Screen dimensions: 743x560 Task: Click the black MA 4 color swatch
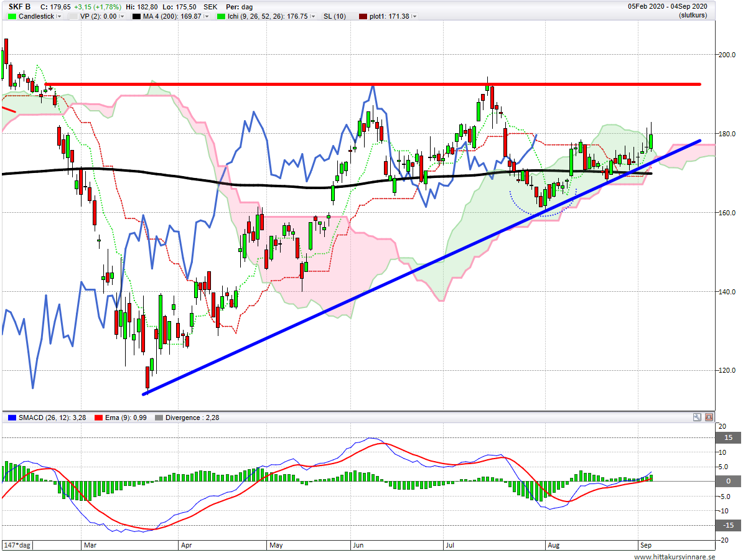(x=136, y=17)
